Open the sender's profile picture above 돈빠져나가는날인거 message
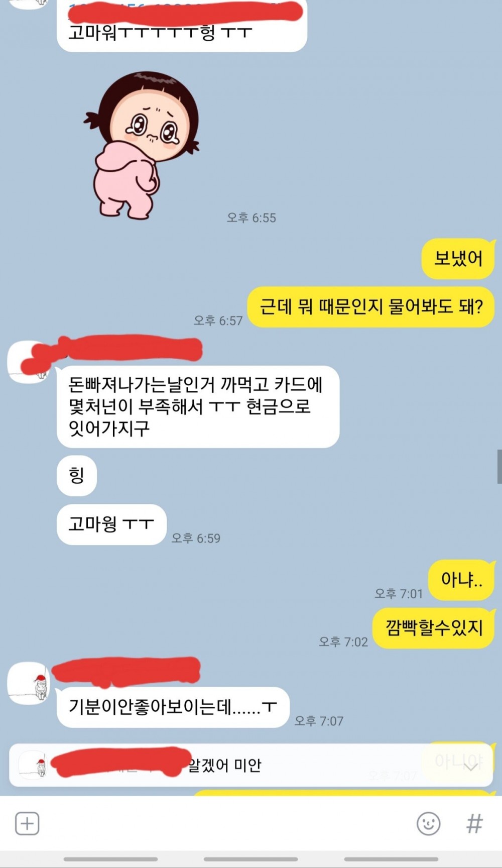 click(x=28, y=362)
